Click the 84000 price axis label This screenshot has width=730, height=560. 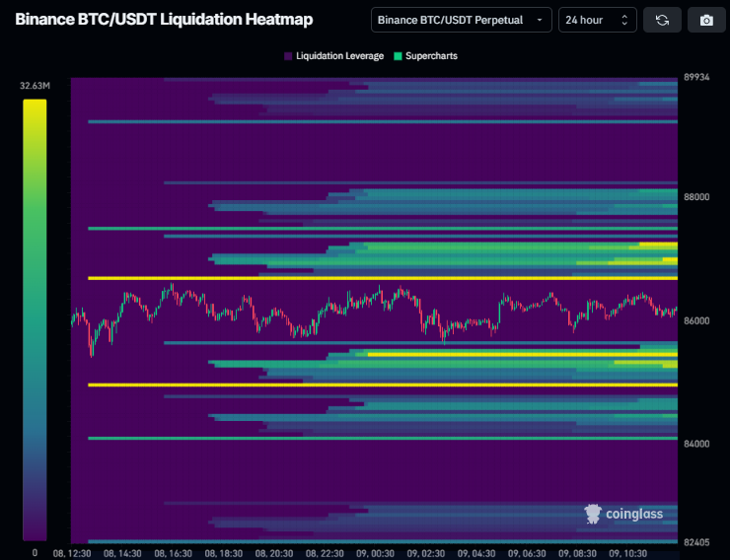(696, 444)
